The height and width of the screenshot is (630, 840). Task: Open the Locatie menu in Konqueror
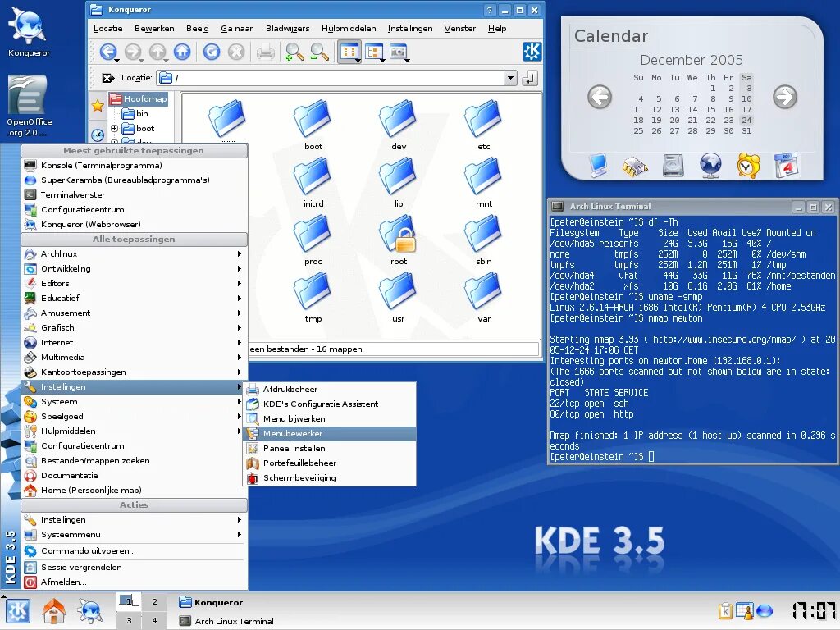(x=107, y=29)
